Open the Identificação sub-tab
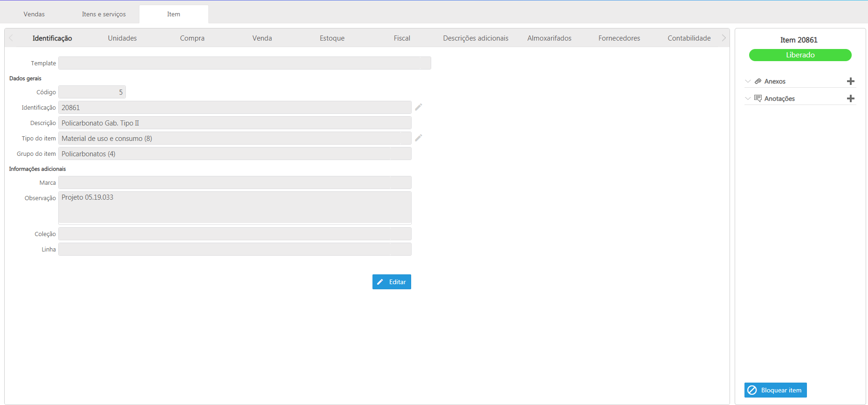This screenshot has height=405, width=868. (52, 38)
